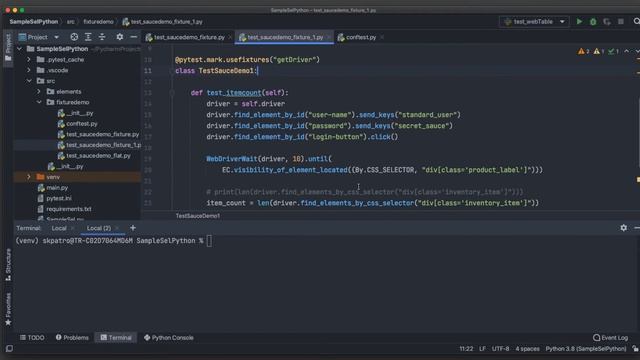
Task: Fold the test_itemcount method at gutter
Action: coord(172,93)
